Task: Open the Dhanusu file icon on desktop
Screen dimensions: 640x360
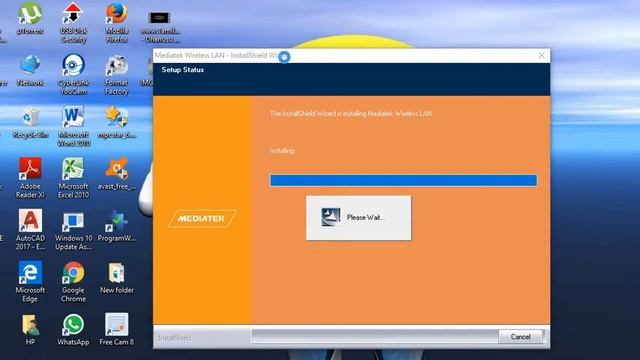Action: click(x=160, y=27)
